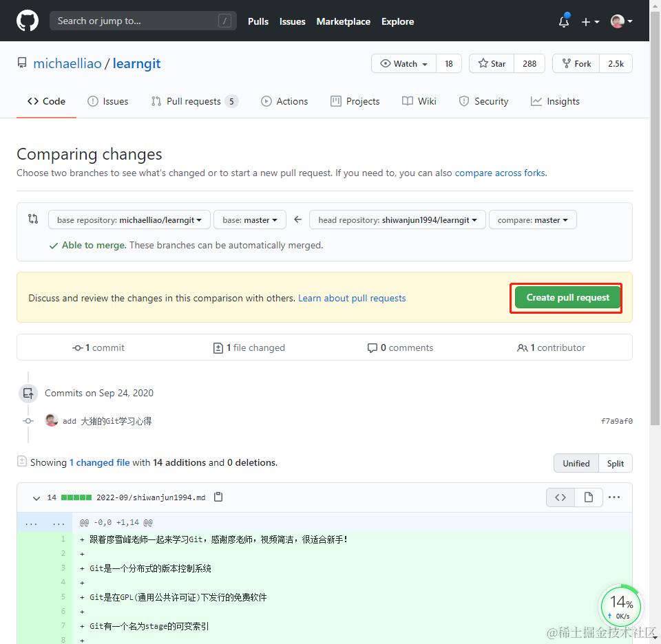The image size is (661, 644).
Task: Open the Wiki tab
Action: (x=419, y=102)
